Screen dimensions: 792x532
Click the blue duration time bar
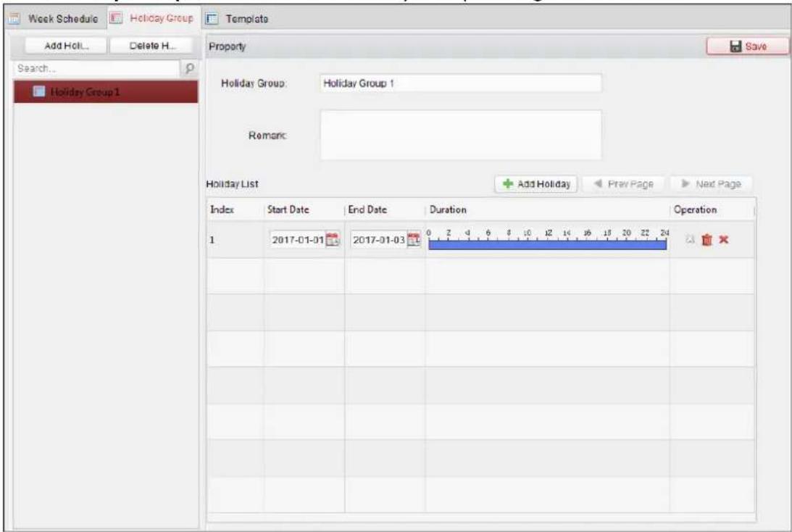(548, 245)
